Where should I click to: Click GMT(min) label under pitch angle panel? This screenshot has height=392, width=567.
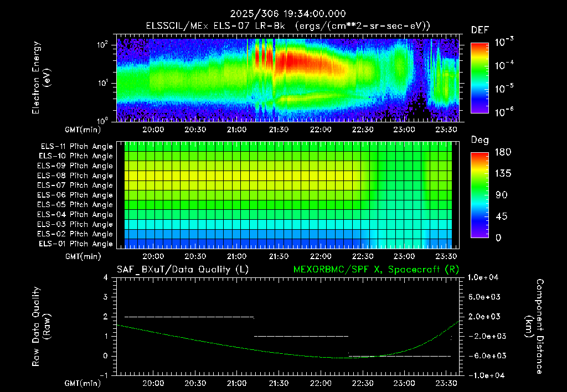(83, 256)
